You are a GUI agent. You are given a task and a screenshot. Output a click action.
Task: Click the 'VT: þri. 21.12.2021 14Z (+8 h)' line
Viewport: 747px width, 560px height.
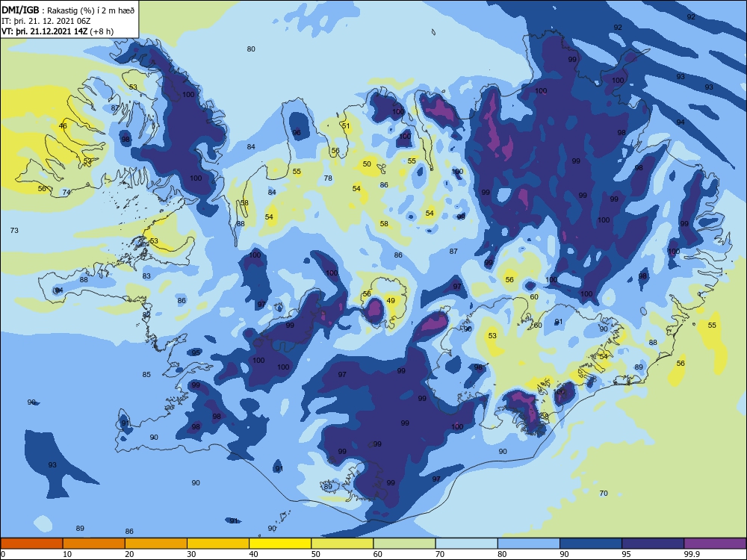[x=58, y=31]
